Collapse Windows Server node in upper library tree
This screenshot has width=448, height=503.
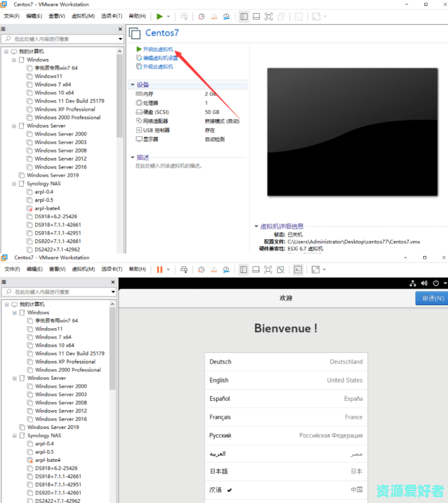click(x=14, y=126)
